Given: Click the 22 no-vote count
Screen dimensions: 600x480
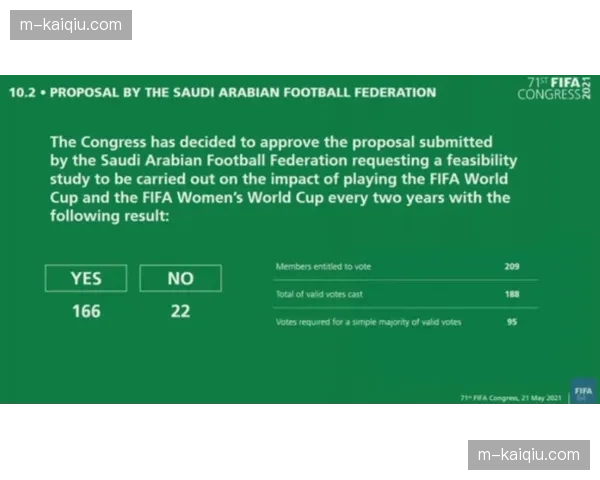Looking at the screenshot, I should (x=180, y=311).
